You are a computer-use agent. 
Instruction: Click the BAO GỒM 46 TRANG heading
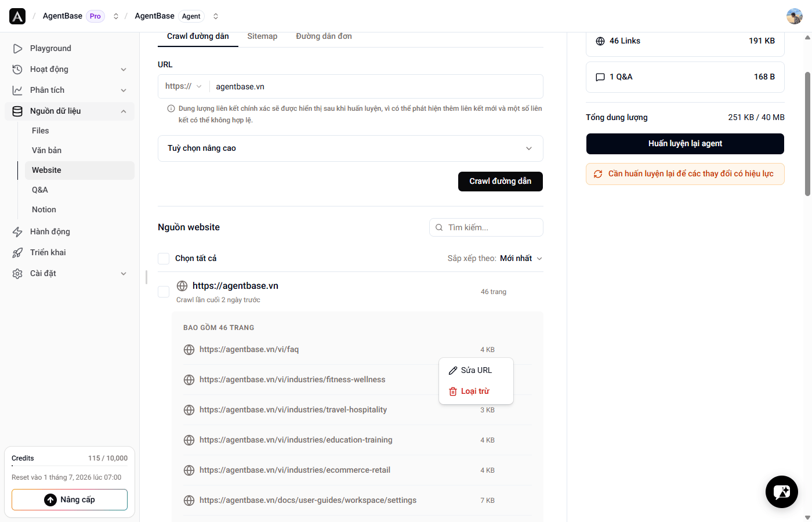tap(219, 328)
